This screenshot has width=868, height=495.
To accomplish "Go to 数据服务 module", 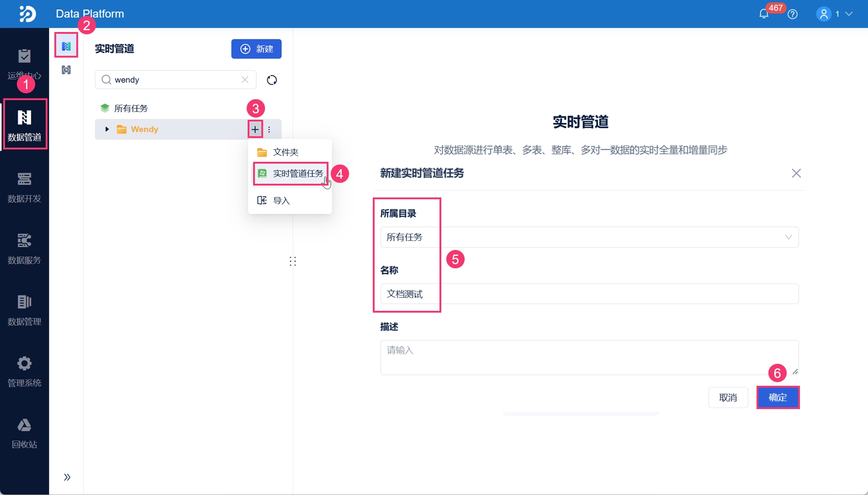I will [x=24, y=248].
